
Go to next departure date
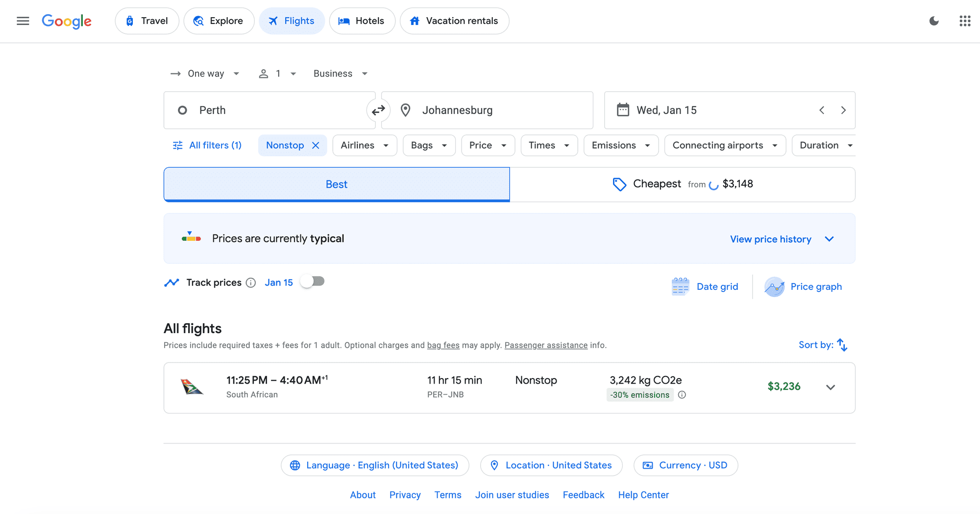pyautogui.click(x=843, y=110)
